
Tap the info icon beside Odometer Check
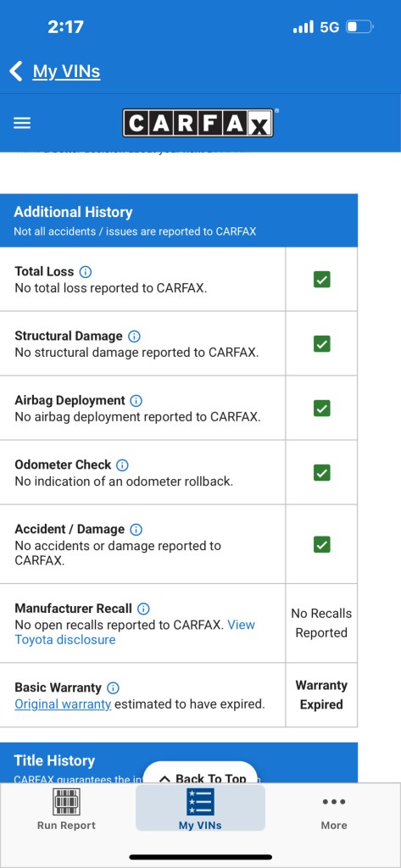coord(122,465)
